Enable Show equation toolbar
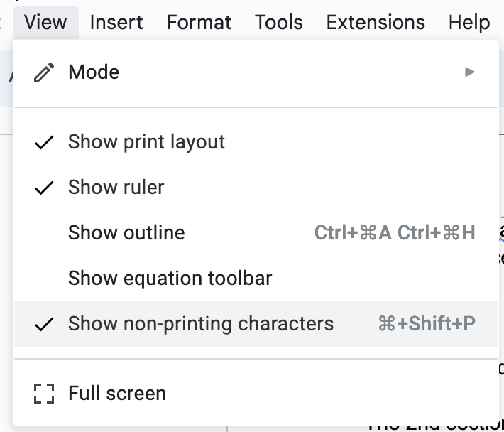The width and height of the screenshot is (504, 432). click(x=256, y=279)
